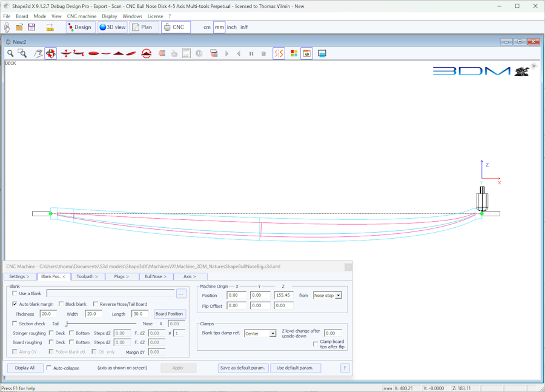Click the four-color squares toolbar icon
The height and width of the screenshot is (392, 545).
(x=294, y=53)
